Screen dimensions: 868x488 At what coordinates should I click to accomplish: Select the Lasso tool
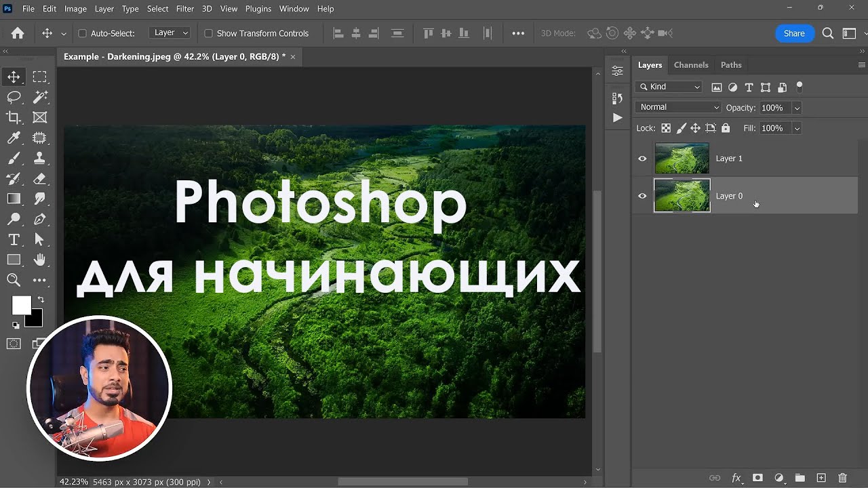point(14,98)
